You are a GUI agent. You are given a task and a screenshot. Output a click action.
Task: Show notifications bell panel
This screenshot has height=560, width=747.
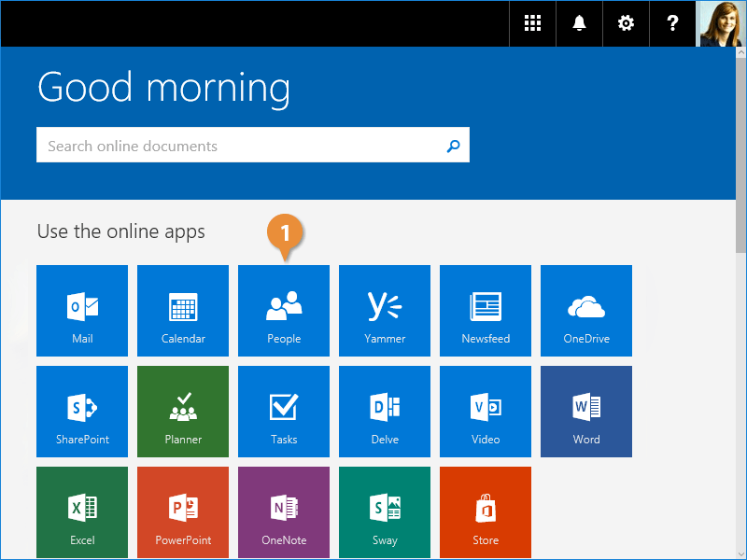[x=580, y=23]
